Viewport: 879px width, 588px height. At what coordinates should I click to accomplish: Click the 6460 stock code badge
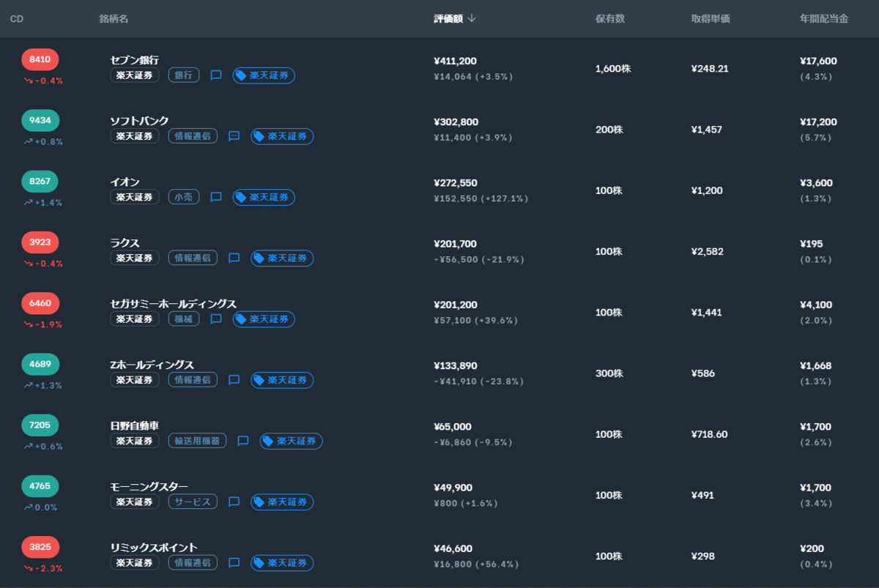click(x=40, y=303)
